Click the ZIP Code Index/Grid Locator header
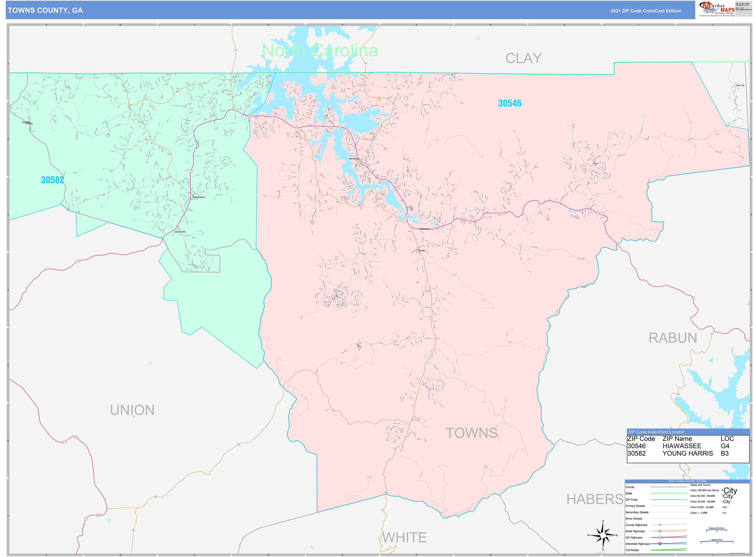756x557 pixels. click(656, 432)
